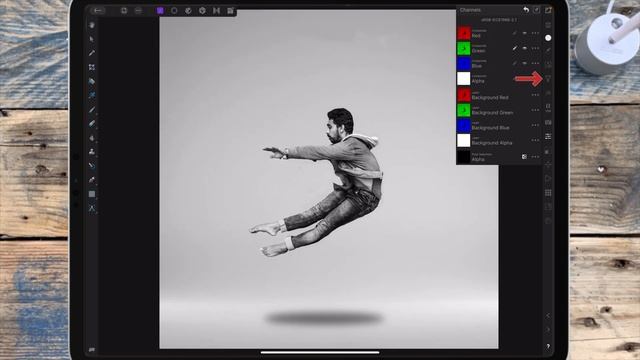Select the View hand tool
Image resolution: width=640 pixels, height=360 pixels.
pos(92,25)
